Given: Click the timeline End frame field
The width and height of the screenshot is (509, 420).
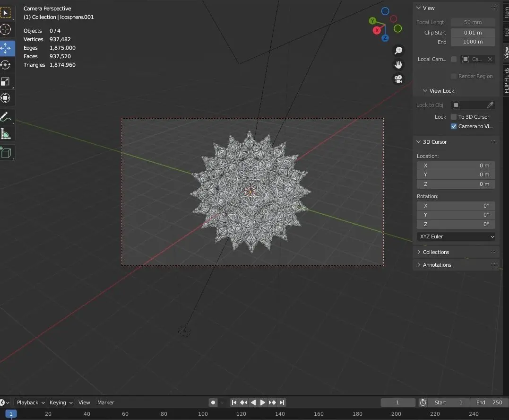Looking at the screenshot, I should tap(489, 402).
